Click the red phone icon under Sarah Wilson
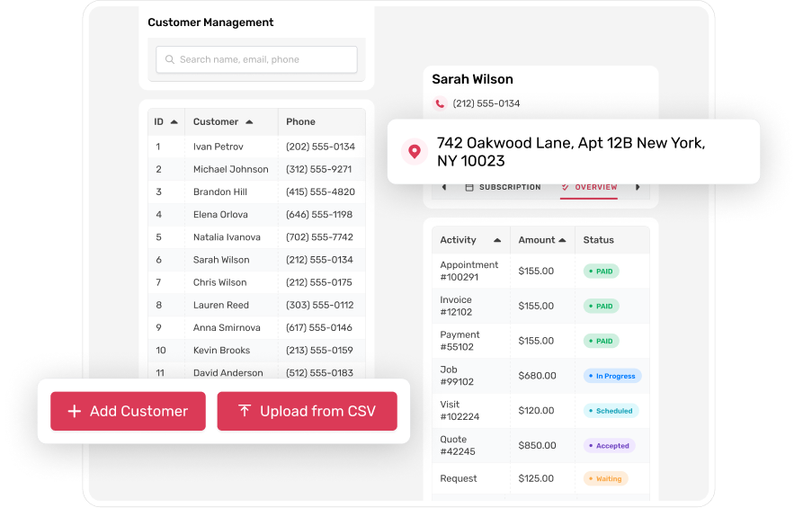This screenshot has height=508, width=812. point(440,103)
